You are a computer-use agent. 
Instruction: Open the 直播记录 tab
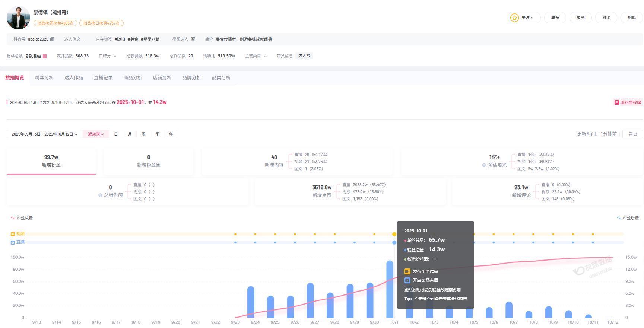point(103,77)
